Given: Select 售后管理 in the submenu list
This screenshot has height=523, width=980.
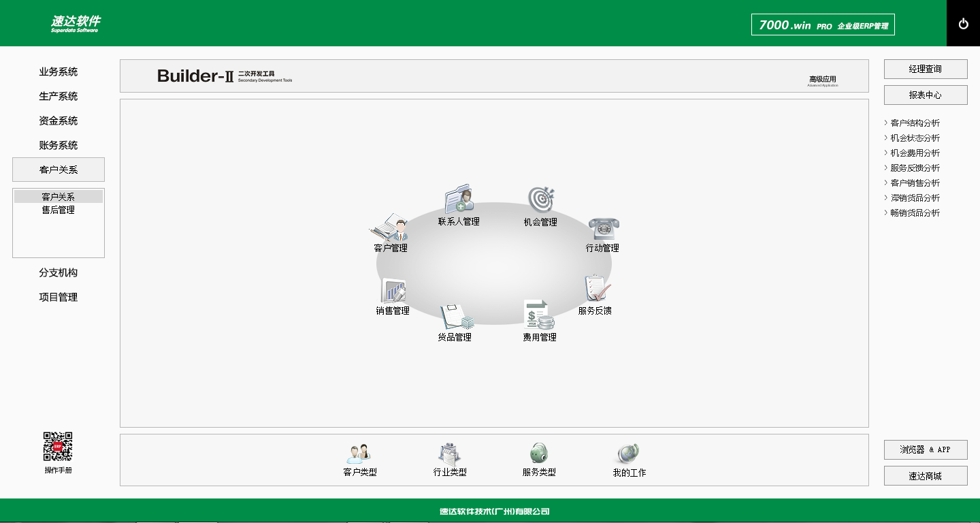Looking at the screenshot, I should [x=59, y=210].
